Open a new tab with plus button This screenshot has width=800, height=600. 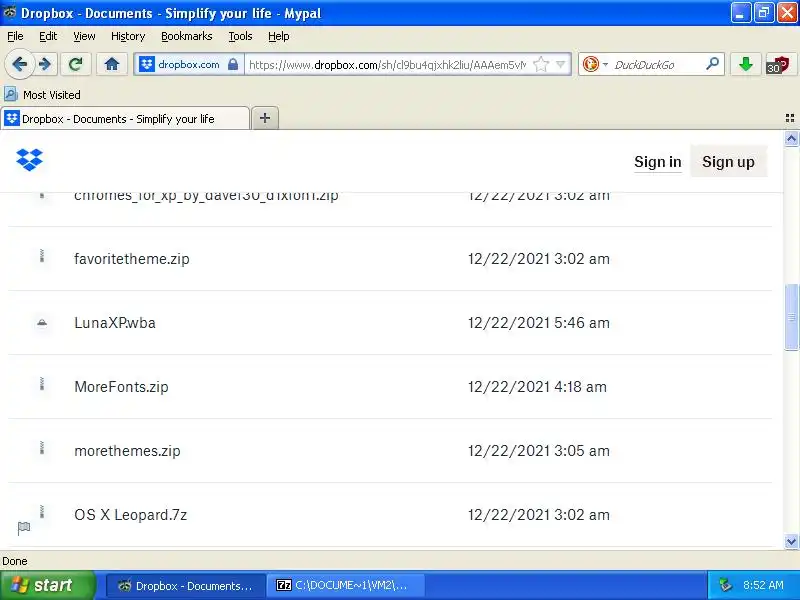tap(265, 118)
